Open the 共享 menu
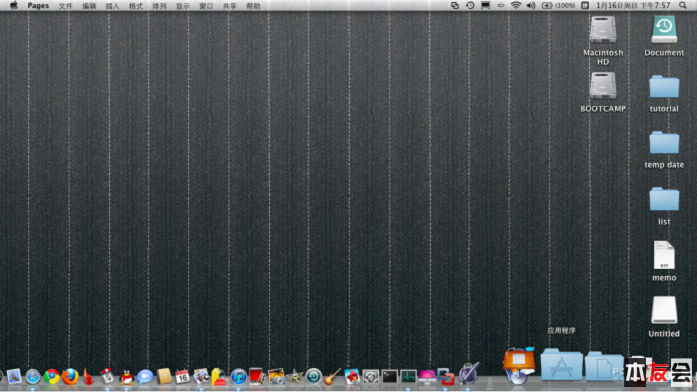 [x=229, y=6]
